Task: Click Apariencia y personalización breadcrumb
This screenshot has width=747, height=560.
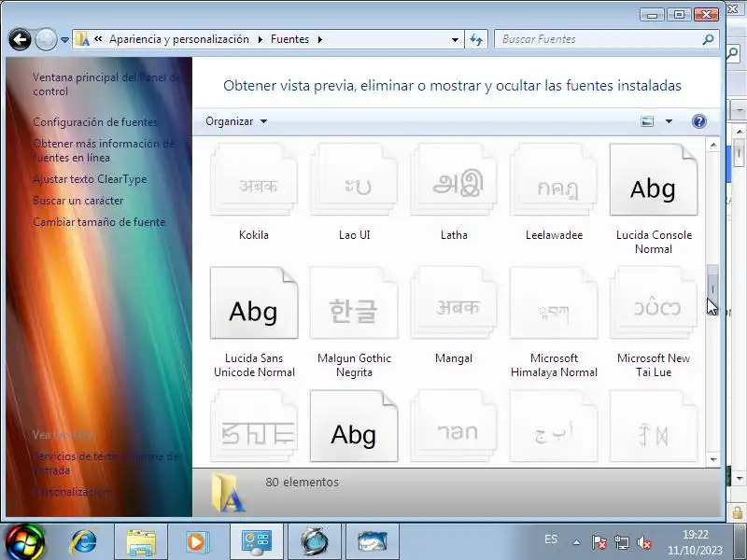Action: [x=179, y=39]
